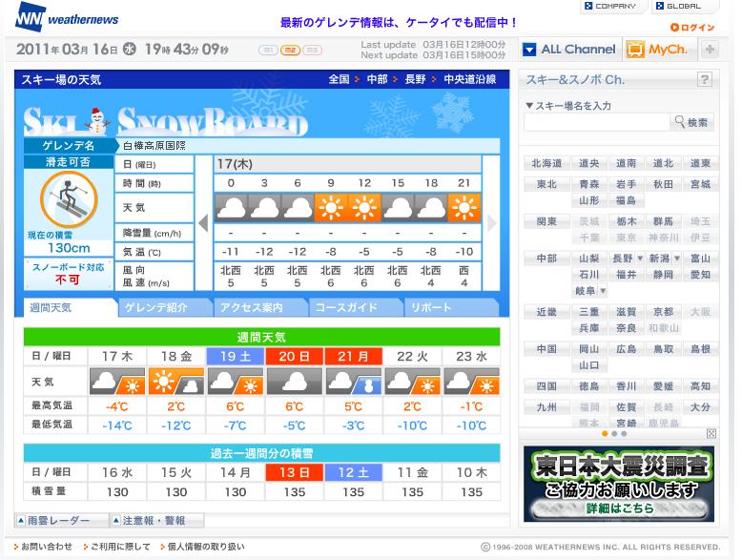742x560 pixels.
Task: Open the GLOBAL link icon
Action: 660,6
